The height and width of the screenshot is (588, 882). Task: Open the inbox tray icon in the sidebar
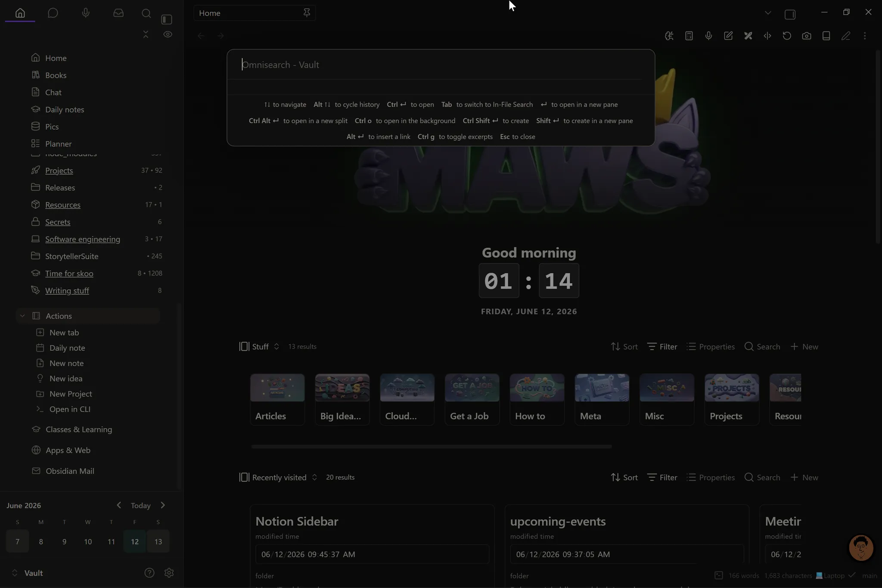pos(118,13)
